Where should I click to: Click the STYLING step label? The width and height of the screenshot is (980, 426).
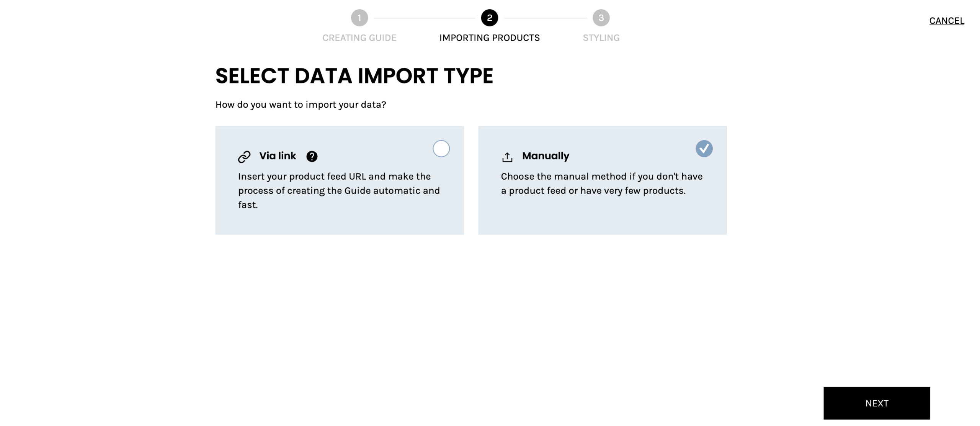pos(601,38)
